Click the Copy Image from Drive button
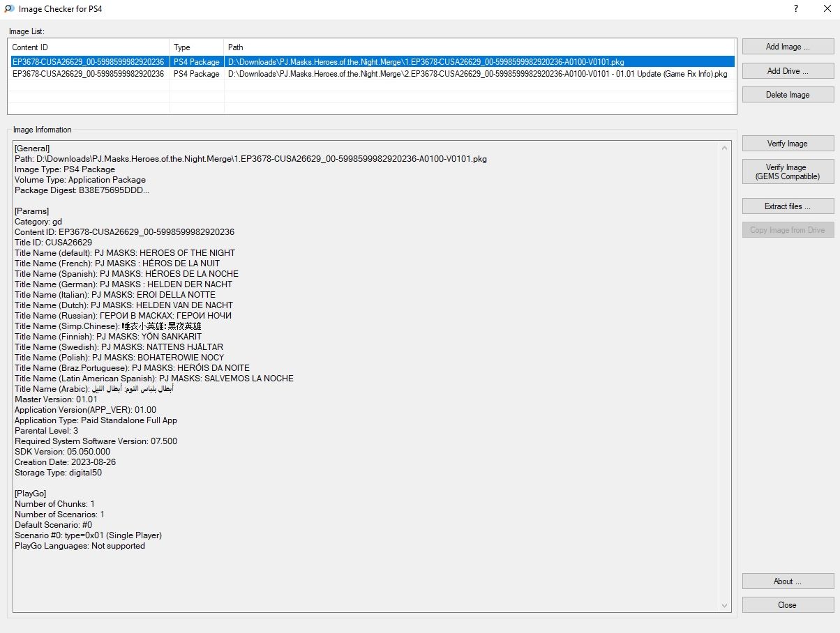 [788, 230]
